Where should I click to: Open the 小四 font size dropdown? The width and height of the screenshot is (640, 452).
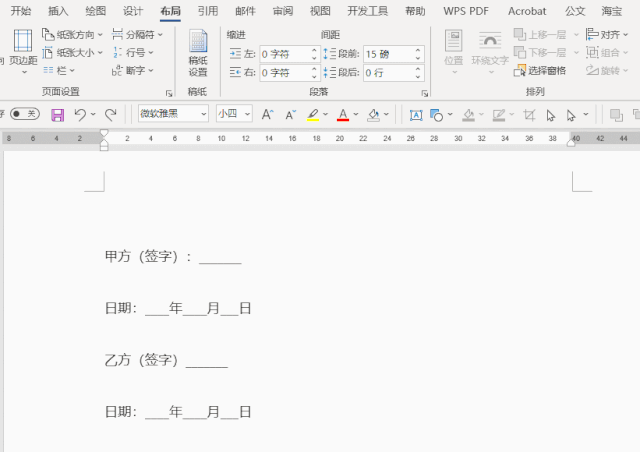pos(234,114)
